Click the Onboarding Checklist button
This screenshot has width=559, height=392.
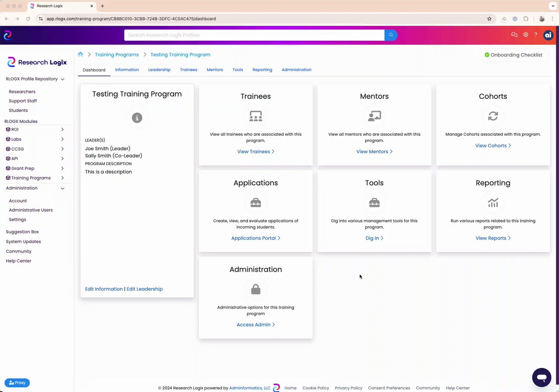[513, 55]
